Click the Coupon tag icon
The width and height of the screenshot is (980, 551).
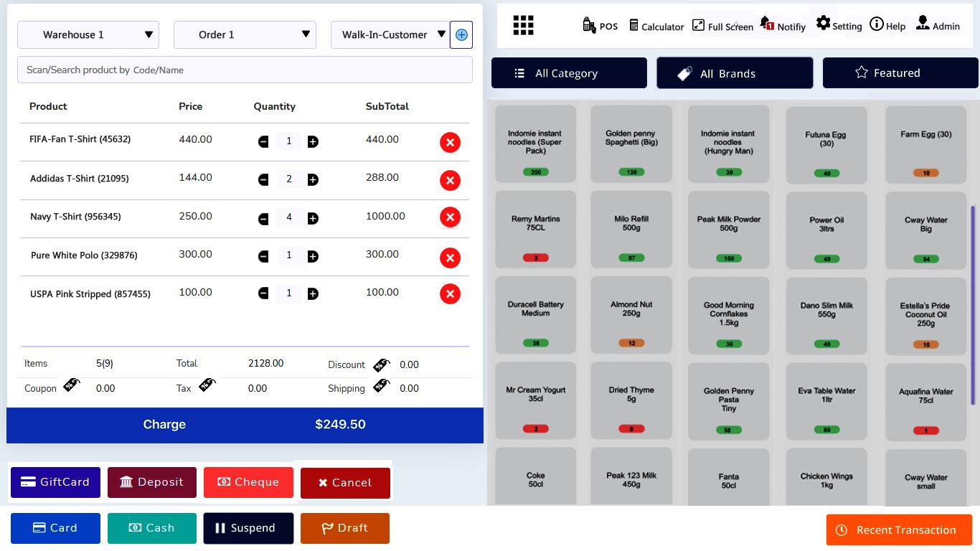pos(71,385)
